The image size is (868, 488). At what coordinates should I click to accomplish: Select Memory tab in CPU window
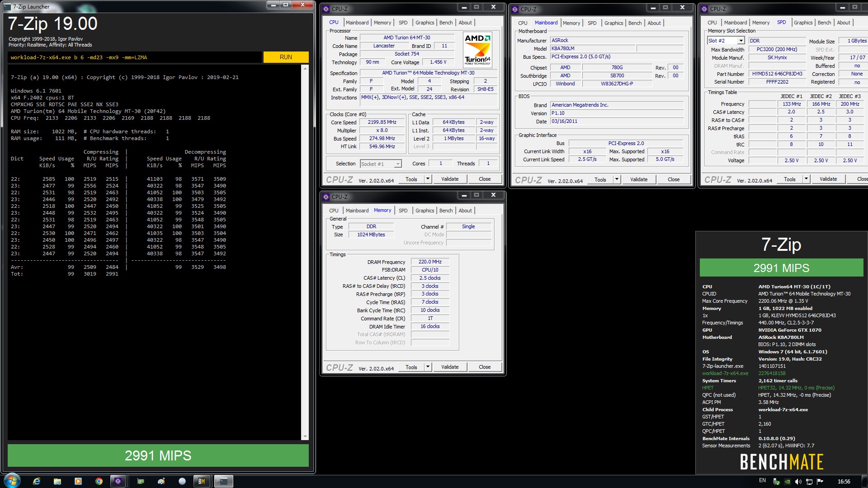tap(382, 23)
